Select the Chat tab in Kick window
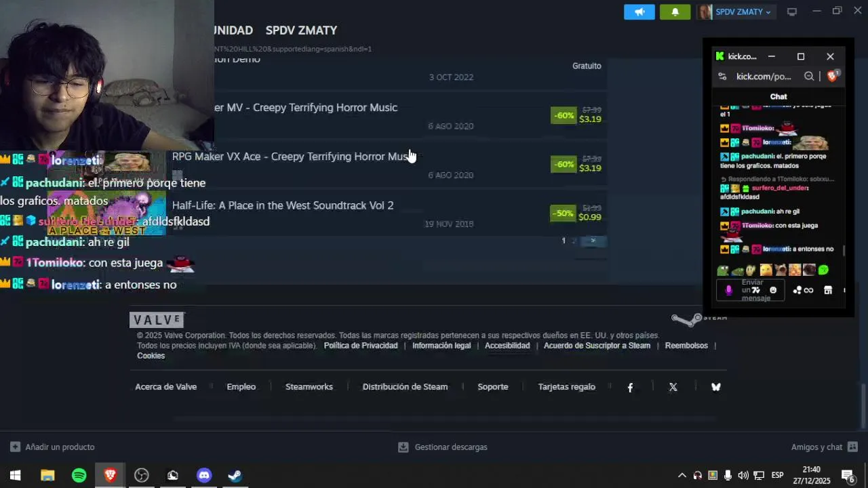This screenshot has width=868, height=488. [x=778, y=97]
